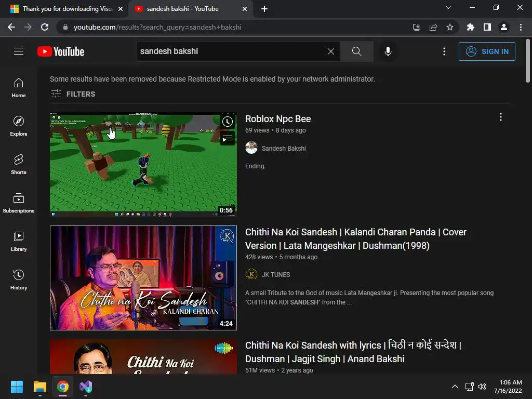Click the page vertical scrollbar
This screenshot has height=399, width=532.
point(528,61)
